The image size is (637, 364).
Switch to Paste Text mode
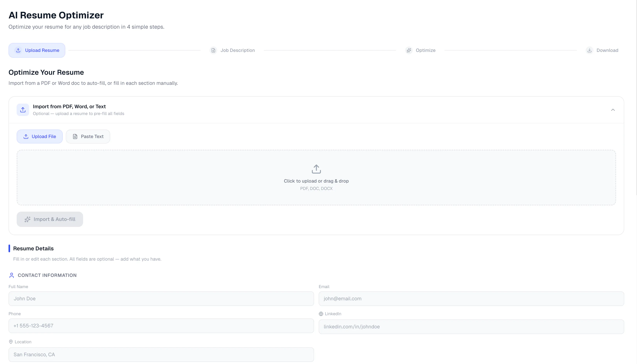88,136
